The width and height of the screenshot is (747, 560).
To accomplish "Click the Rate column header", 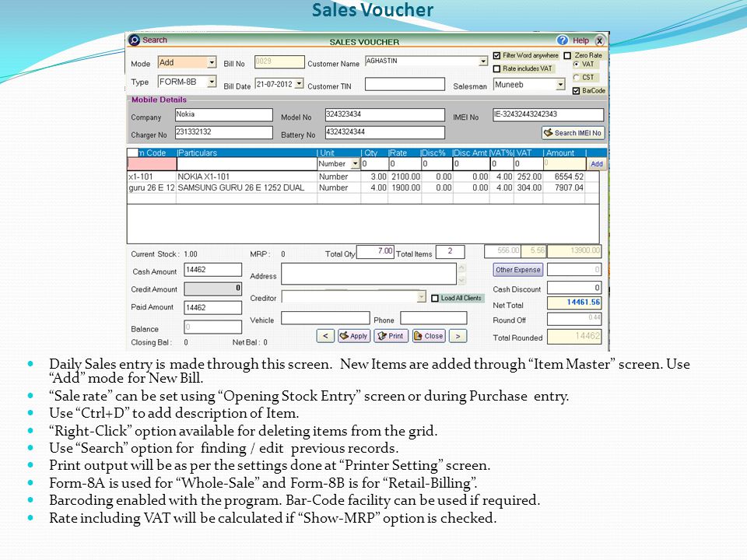I will pyautogui.click(x=398, y=153).
